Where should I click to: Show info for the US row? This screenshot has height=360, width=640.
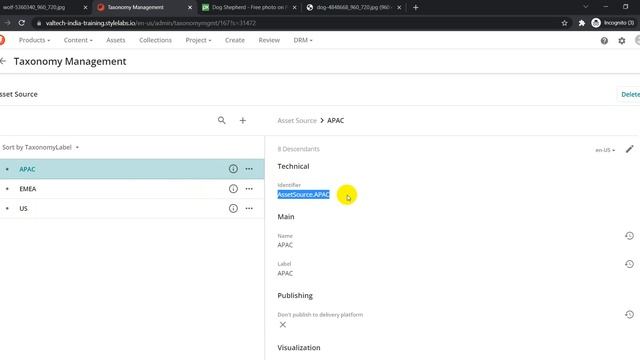(x=233, y=208)
